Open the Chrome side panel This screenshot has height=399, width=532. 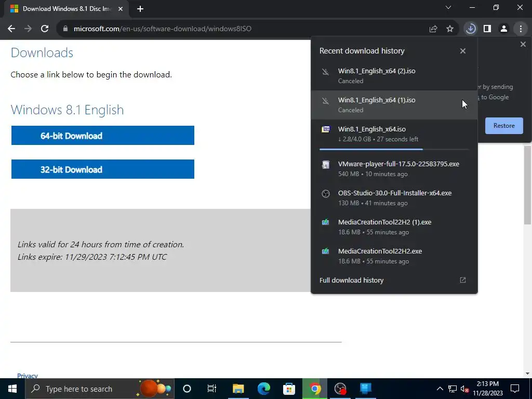487,29
